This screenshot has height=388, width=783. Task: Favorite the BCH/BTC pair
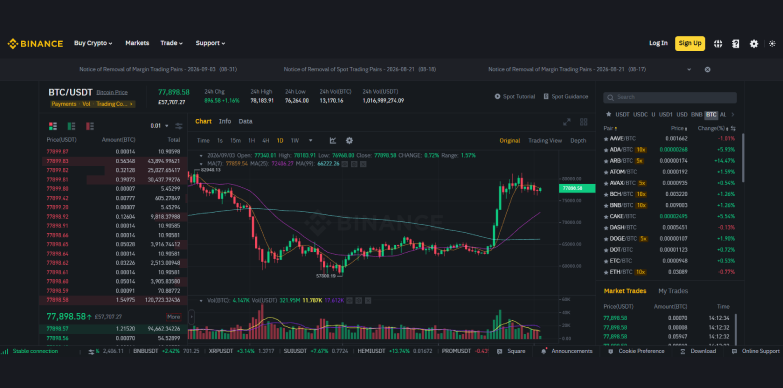pyautogui.click(x=606, y=194)
